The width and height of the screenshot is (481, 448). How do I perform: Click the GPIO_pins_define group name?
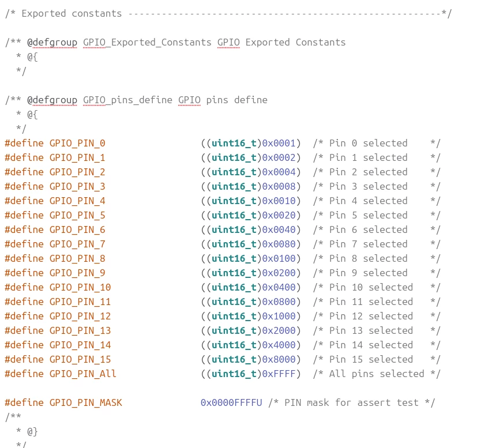(x=127, y=100)
